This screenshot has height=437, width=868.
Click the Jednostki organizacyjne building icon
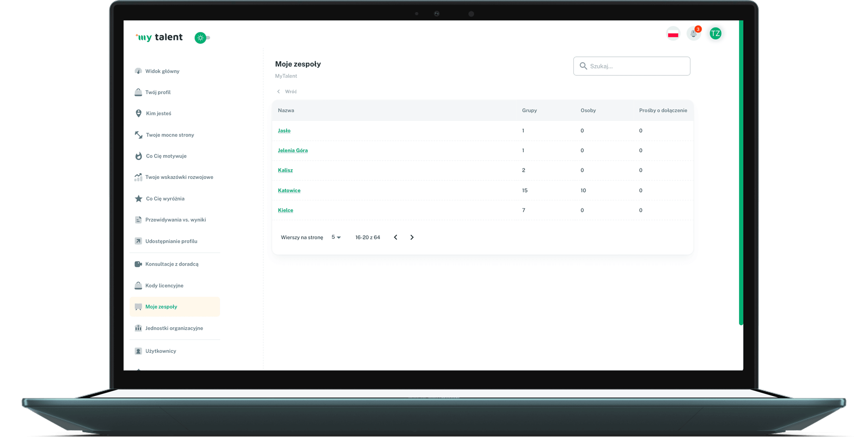point(138,328)
